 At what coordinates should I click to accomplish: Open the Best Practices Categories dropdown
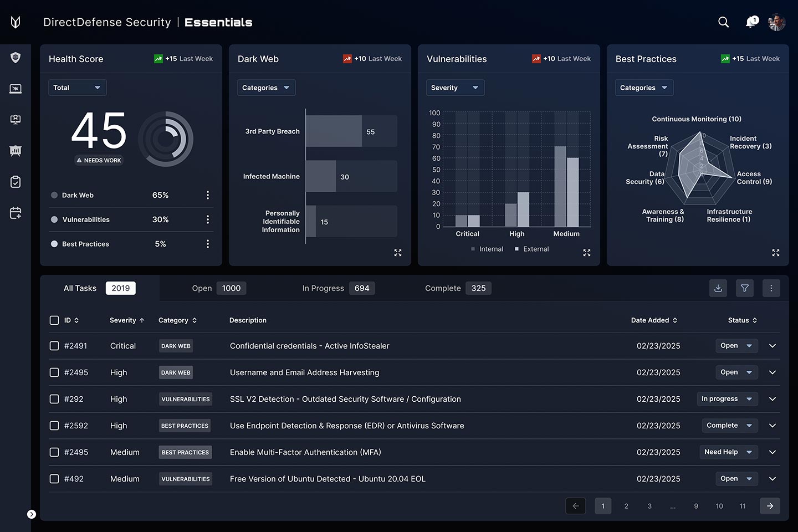coord(644,88)
